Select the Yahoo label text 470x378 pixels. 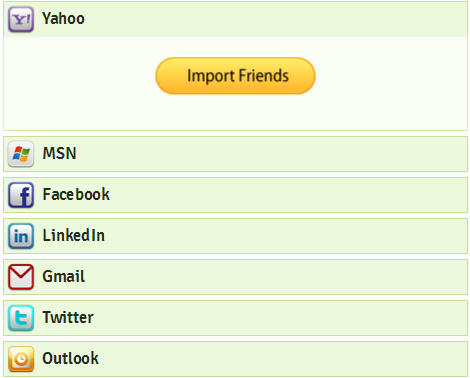(63, 19)
